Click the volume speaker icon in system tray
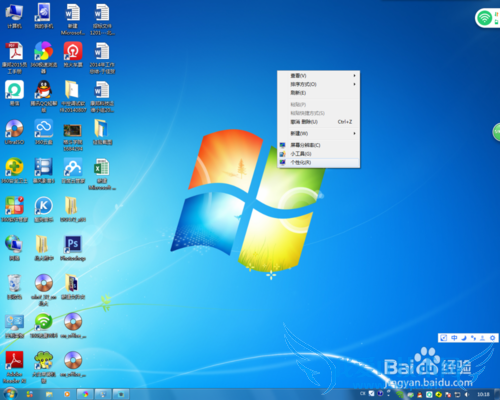The width and height of the screenshot is (500, 400). (467, 394)
